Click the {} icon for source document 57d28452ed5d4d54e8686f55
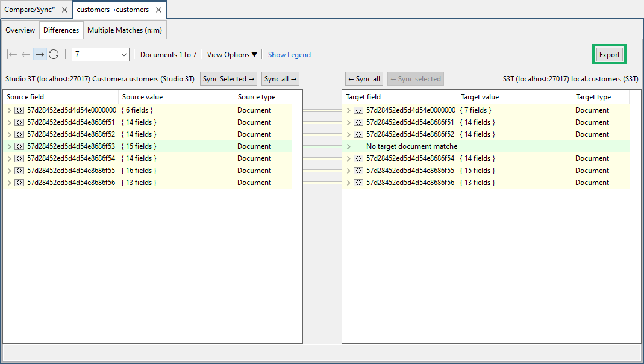644x364 pixels. pos(19,170)
